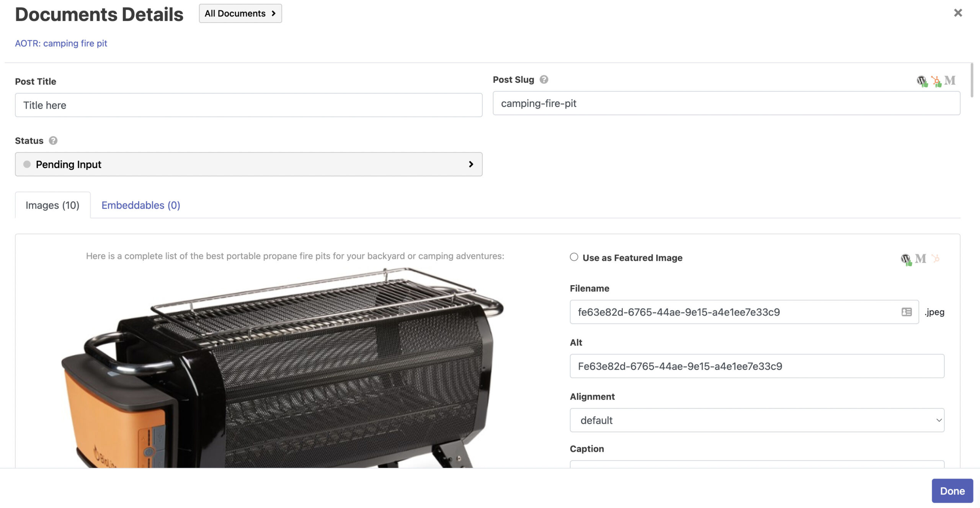The height and width of the screenshot is (508, 980).
Task: Switch to the Embeddables tab
Action: (140, 205)
